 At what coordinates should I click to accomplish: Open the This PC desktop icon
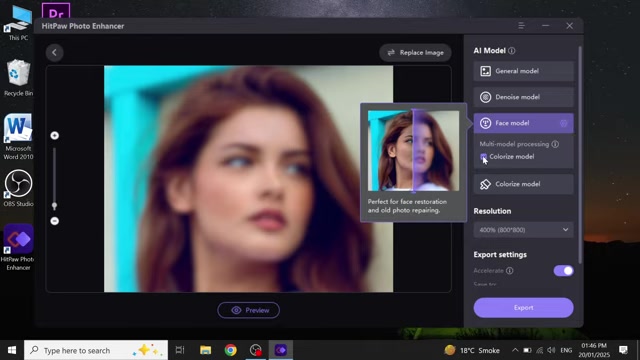[x=18, y=23]
